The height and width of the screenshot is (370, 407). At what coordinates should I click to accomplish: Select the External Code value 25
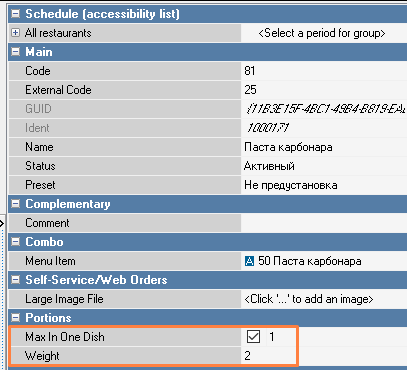point(324,90)
